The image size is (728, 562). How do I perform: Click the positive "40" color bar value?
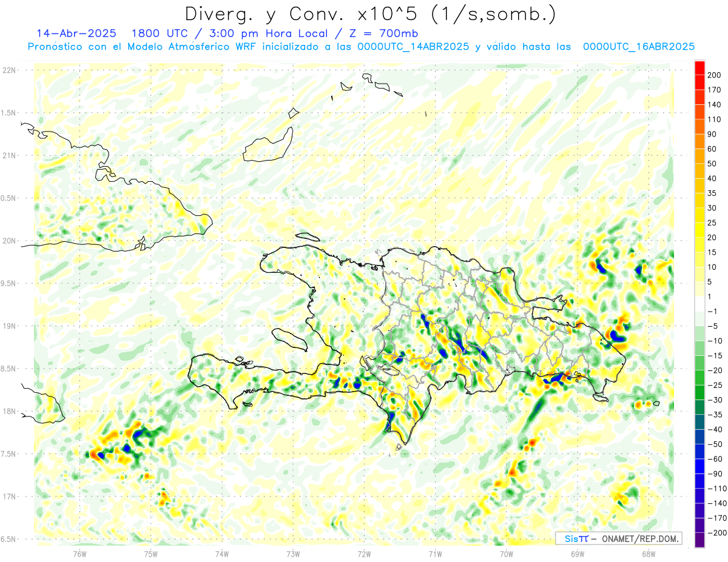(712, 179)
